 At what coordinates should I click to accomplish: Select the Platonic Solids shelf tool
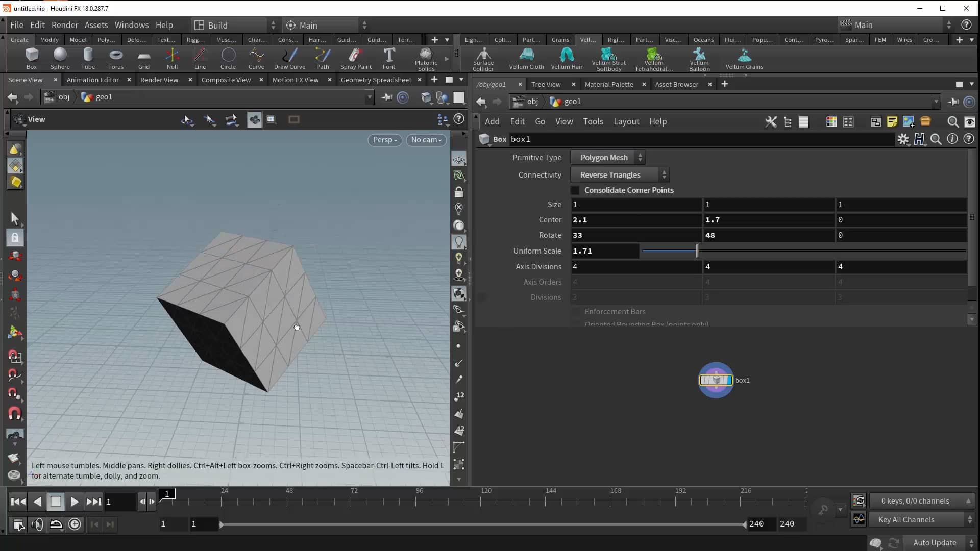pos(426,59)
